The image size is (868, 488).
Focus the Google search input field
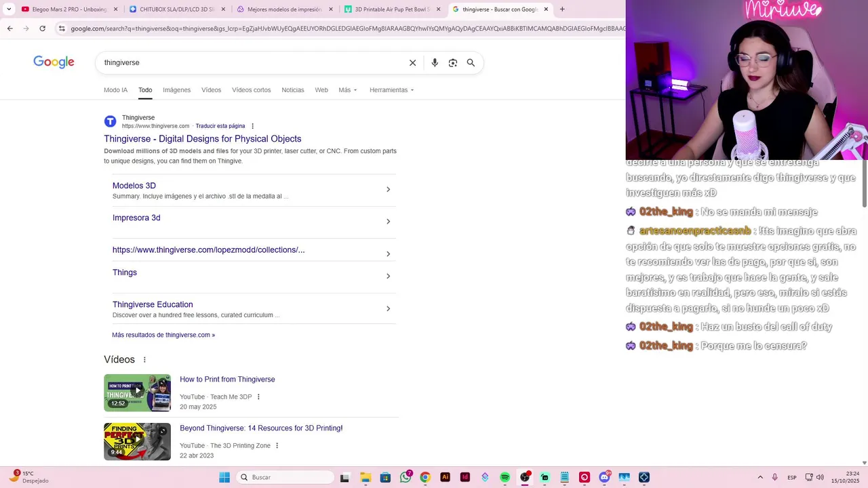click(x=251, y=62)
